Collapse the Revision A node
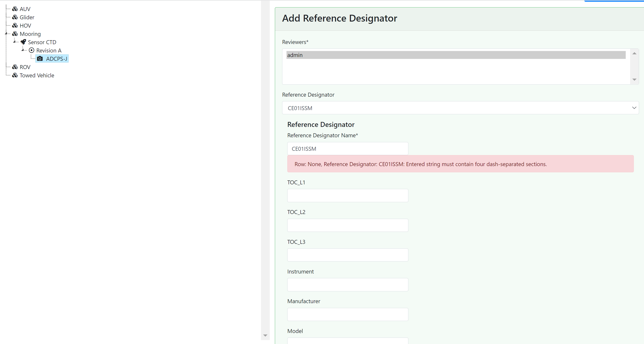 [x=23, y=50]
